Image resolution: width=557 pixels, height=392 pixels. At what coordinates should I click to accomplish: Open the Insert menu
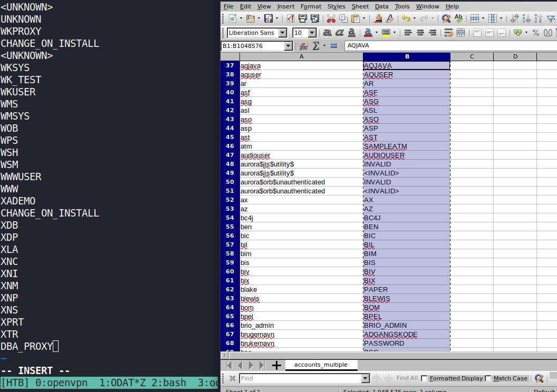[x=285, y=6]
